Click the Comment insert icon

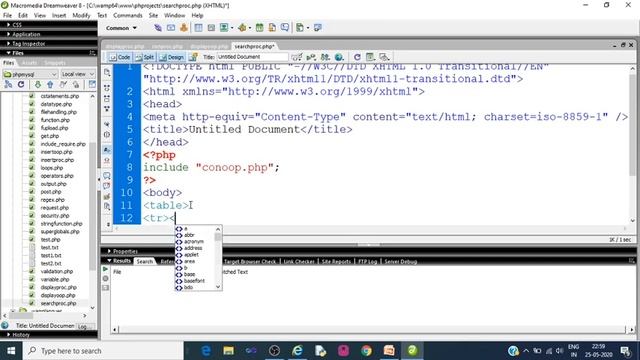[285, 28]
